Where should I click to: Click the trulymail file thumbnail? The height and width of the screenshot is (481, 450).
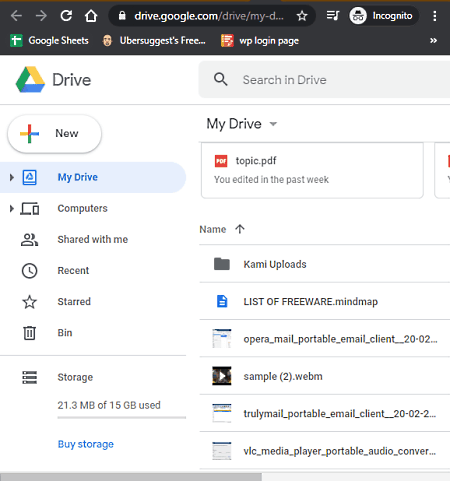coord(222,413)
